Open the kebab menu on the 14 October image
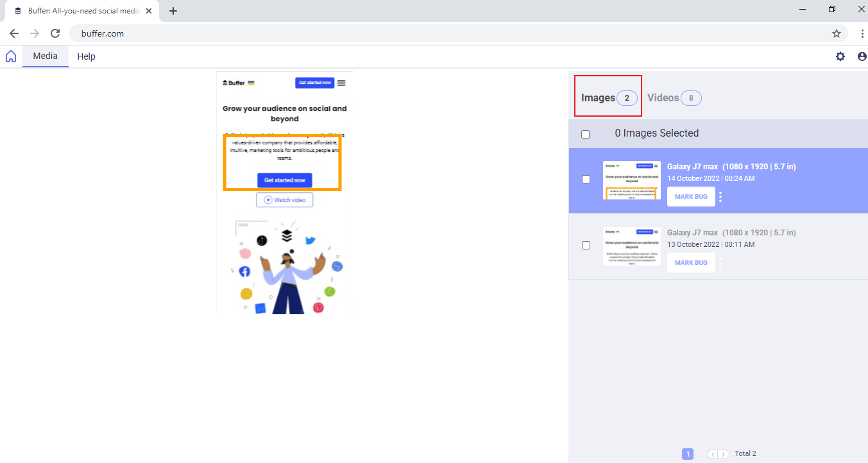868x463 pixels. (x=720, y=196)
